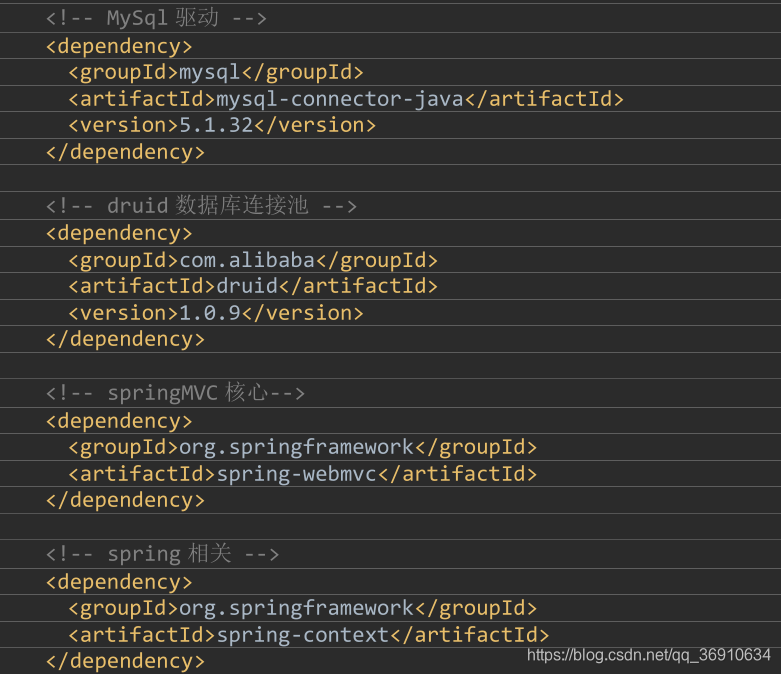Click the closing dependency tag after version 1.0.9

[125, 339]
